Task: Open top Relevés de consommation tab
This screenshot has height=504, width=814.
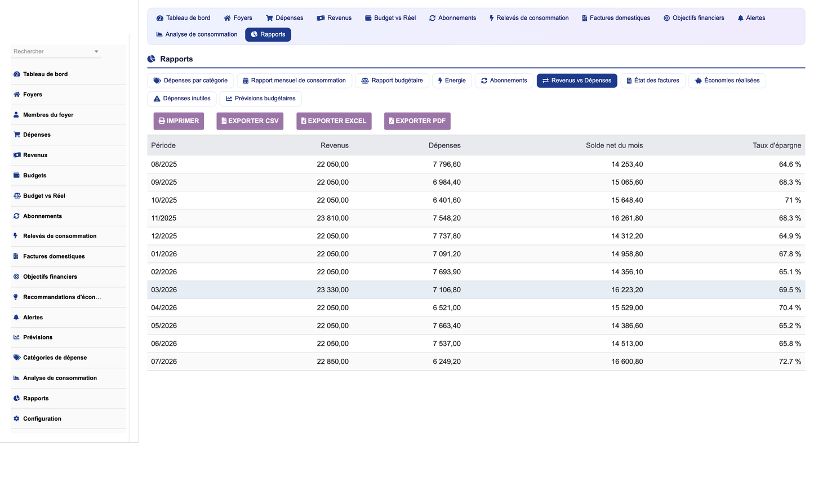Action: [529, 18]
